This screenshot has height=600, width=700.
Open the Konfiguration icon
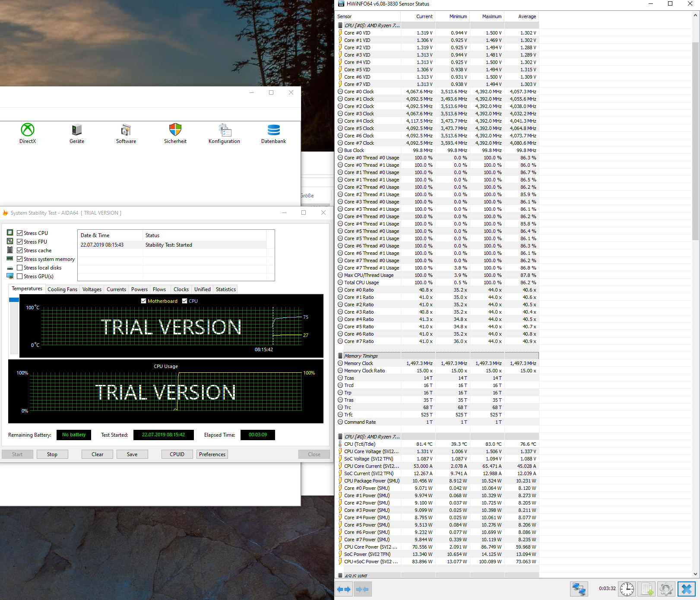(x=224, y=133)
